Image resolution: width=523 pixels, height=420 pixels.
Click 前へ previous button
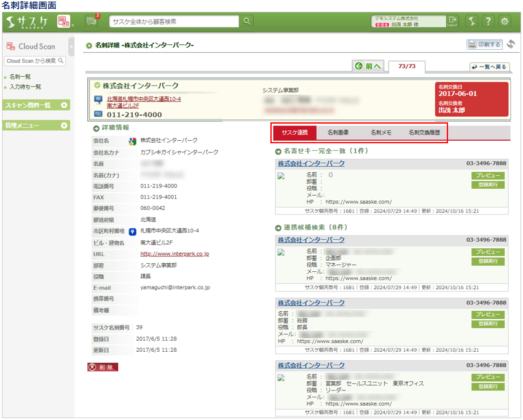368,66
